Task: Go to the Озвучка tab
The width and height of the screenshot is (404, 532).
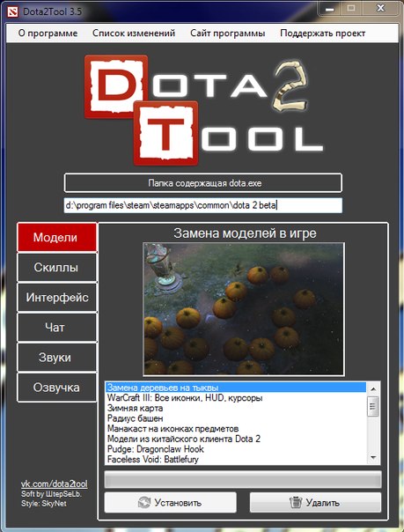Action: pyautogui.click(x=56, y=388)
